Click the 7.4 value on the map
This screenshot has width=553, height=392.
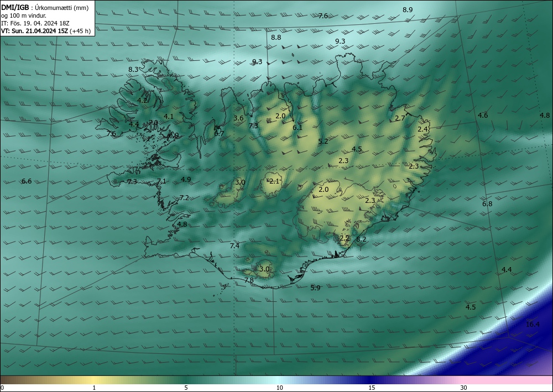pos(234,245)
